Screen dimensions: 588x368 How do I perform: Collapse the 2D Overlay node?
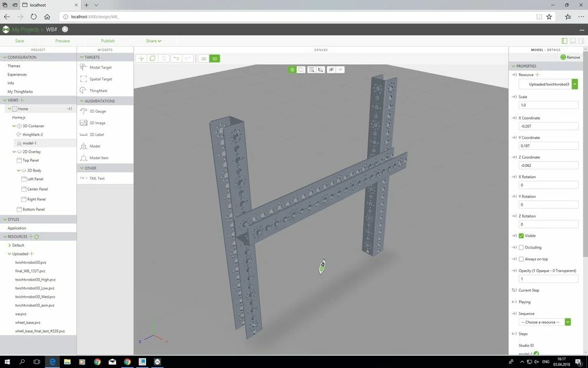click(x=14, y=152)
